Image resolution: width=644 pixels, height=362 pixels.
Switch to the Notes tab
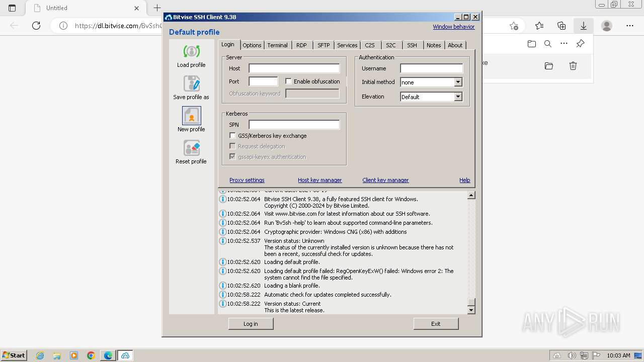pos(434,45)
